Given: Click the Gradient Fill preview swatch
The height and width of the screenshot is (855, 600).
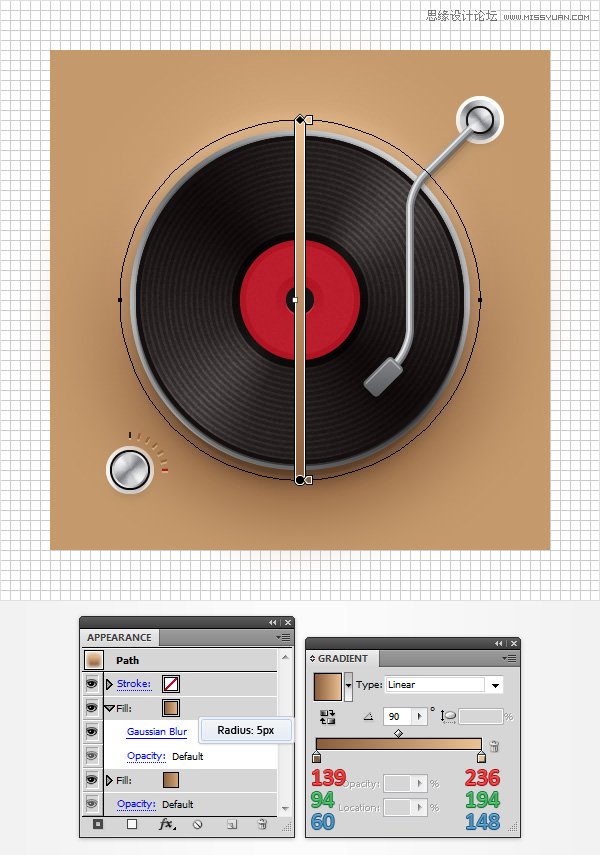Looking at the screenshot, I should pyautogui.click(x=328, y=686).
